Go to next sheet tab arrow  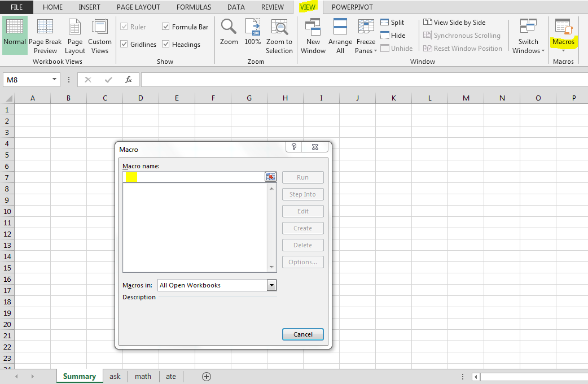[33, 376]
